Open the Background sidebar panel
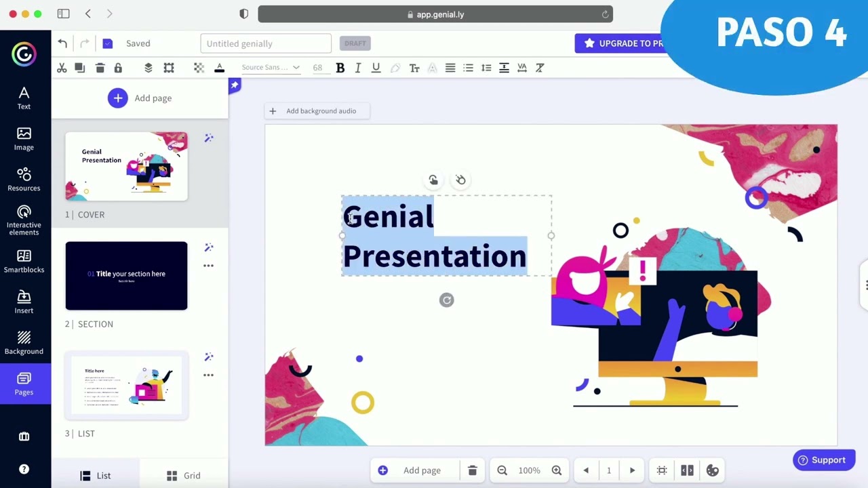 pyautogui.click(x=24, y=343)
